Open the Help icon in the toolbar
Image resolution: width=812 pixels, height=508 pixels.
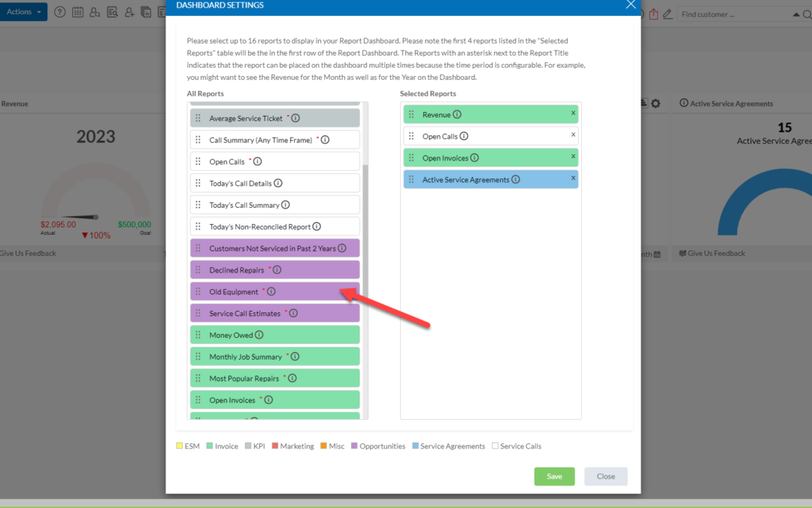[x=59, y=12]
